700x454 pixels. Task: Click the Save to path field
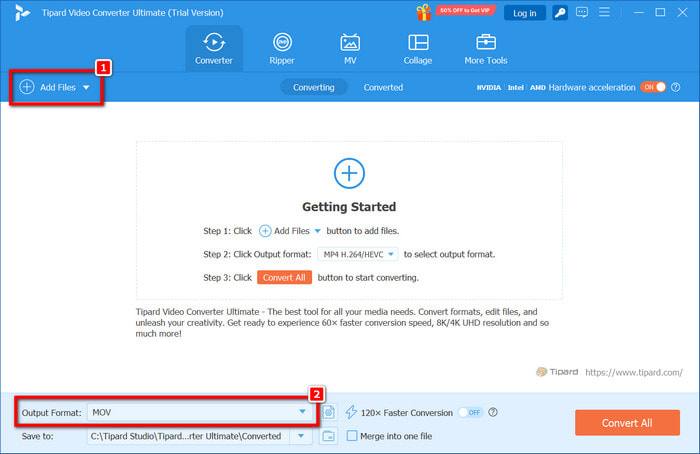(x=188, y=436)
